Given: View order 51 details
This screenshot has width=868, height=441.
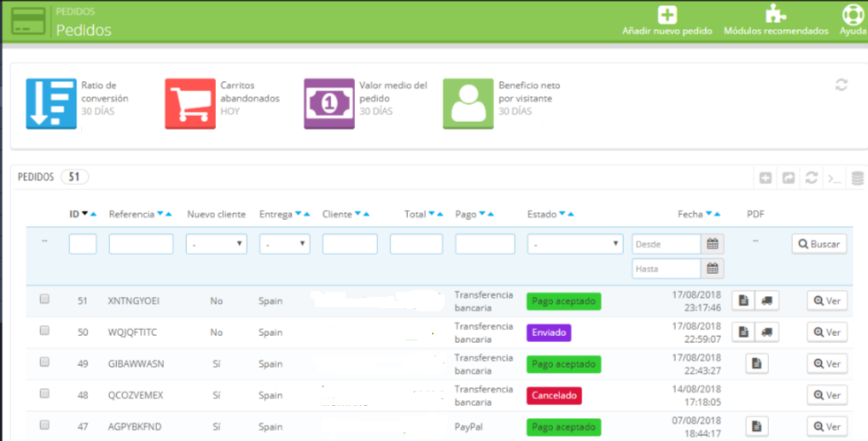Looking at the screenshot, I should point(827,301).
